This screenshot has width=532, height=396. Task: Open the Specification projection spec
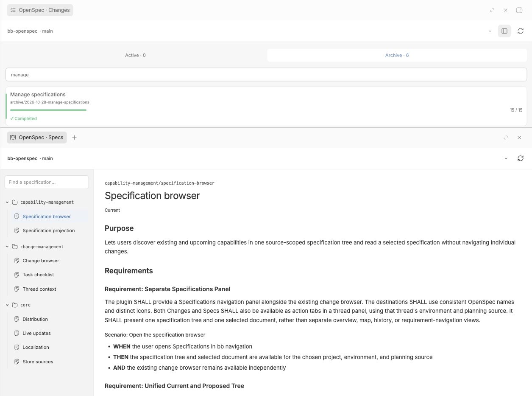point(50,230)
